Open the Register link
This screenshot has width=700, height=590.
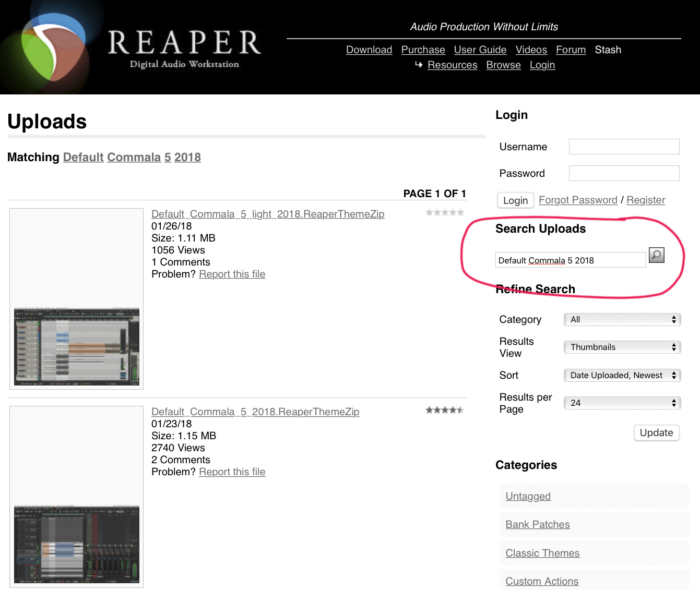click(646, 200)
